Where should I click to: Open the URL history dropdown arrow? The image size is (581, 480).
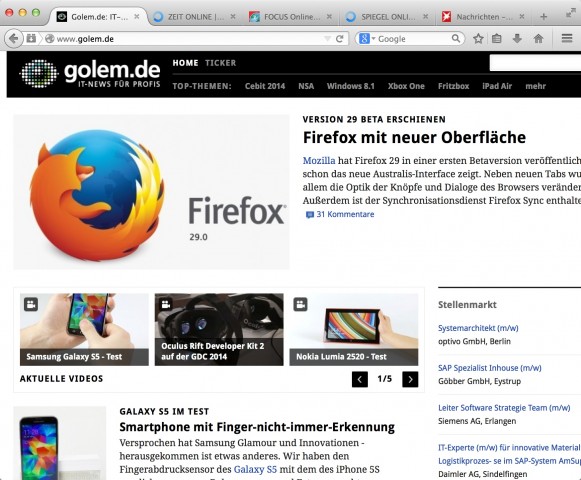327,39
